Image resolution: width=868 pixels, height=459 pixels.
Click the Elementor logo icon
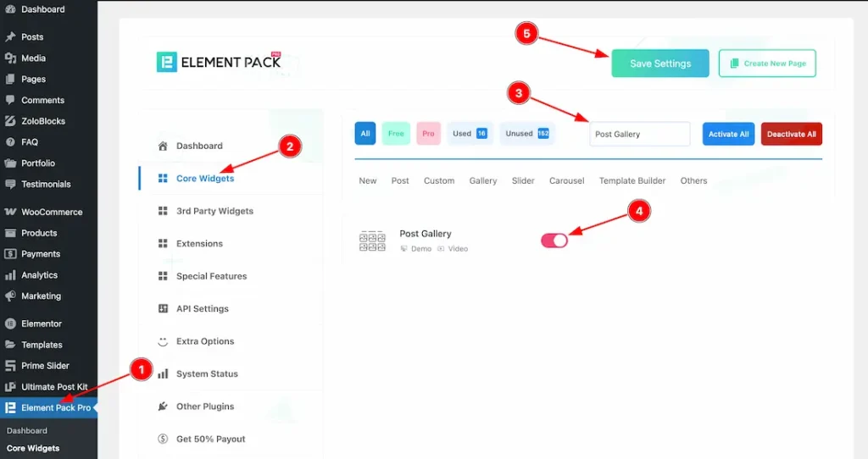tap(10, 324)
